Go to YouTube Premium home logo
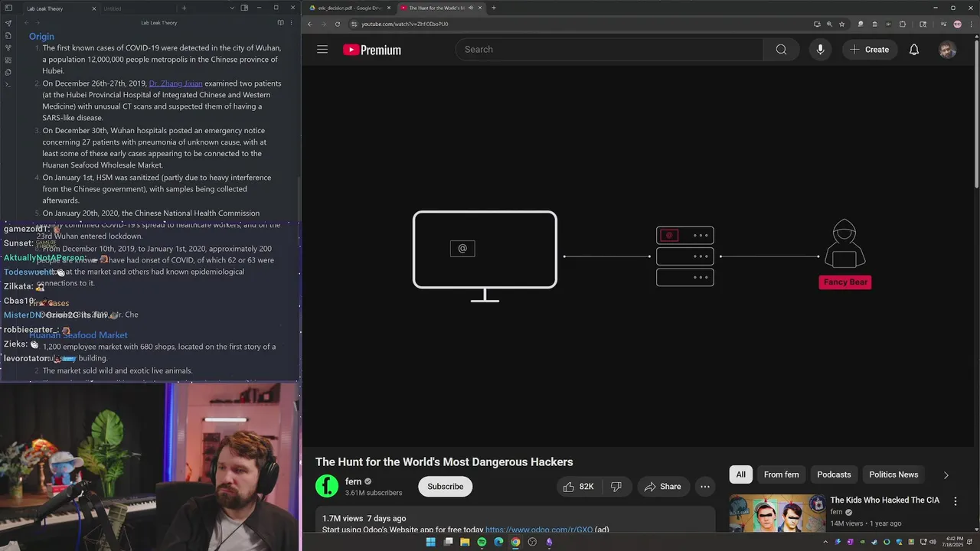Image resolution: width=980 pixels, height=551 pixels. (372, 50)
